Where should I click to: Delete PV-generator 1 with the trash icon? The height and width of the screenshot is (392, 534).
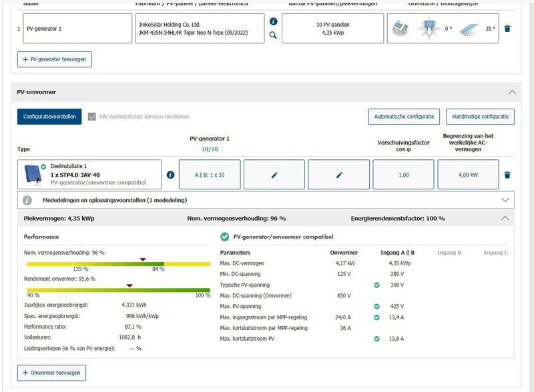507,29
